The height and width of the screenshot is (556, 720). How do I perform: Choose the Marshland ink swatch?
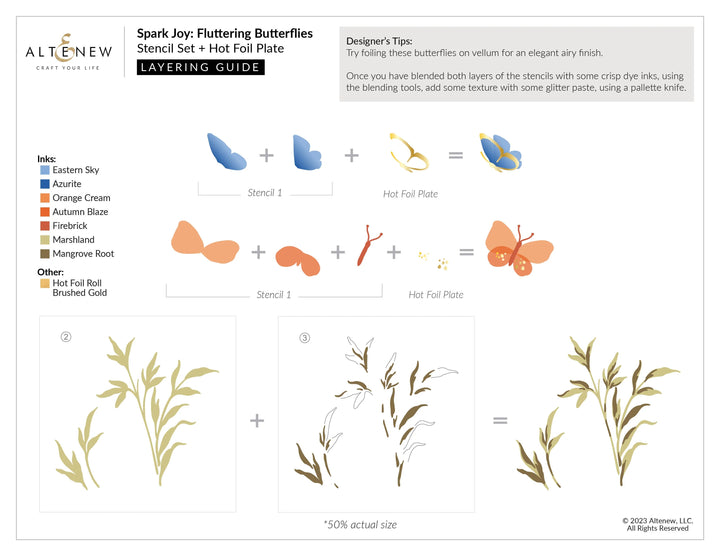click(x=45, y=241)
